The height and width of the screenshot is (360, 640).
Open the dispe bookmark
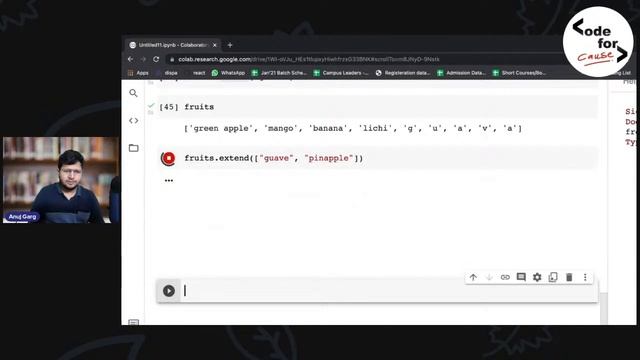(x=171, y=73)
